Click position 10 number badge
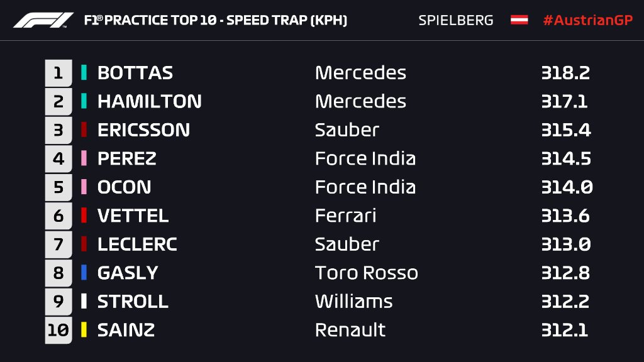644x362 pixels. 58,330
